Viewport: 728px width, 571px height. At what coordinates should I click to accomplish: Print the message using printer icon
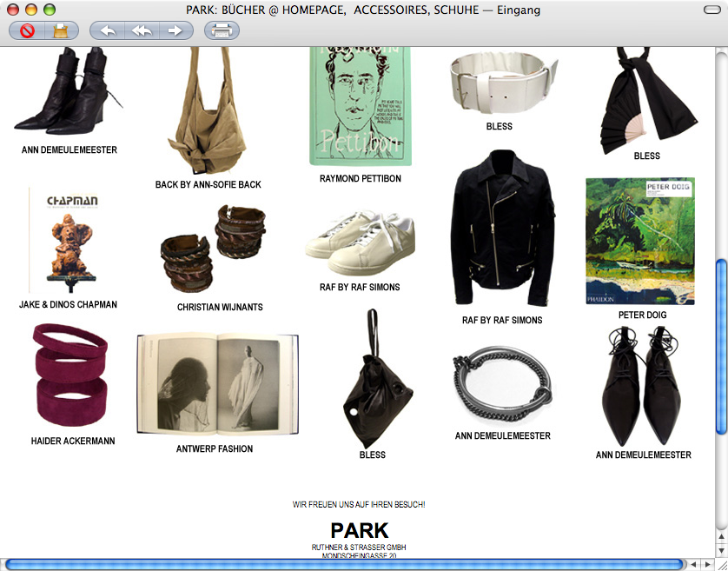click(x=222, y=31)
